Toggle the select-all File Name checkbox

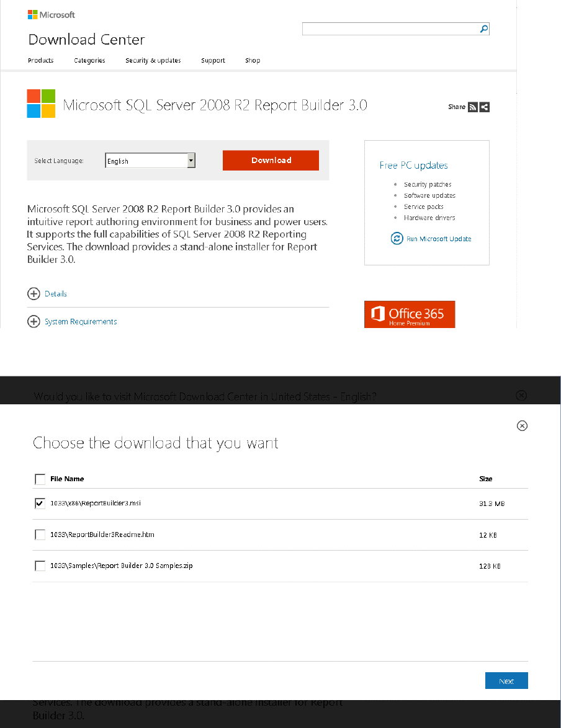40,479
